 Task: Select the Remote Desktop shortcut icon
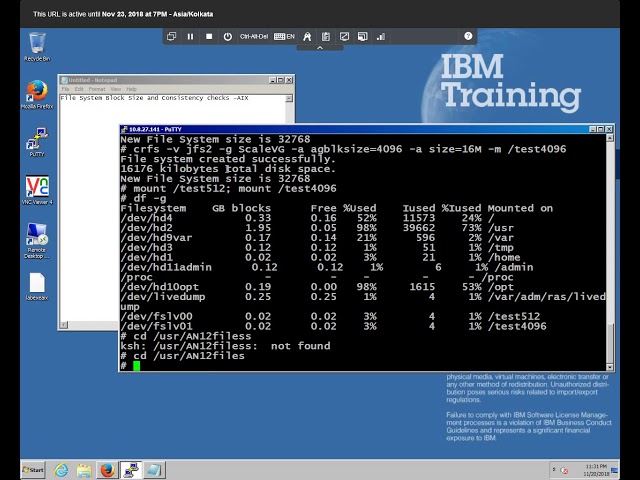[x=37, y=241]
